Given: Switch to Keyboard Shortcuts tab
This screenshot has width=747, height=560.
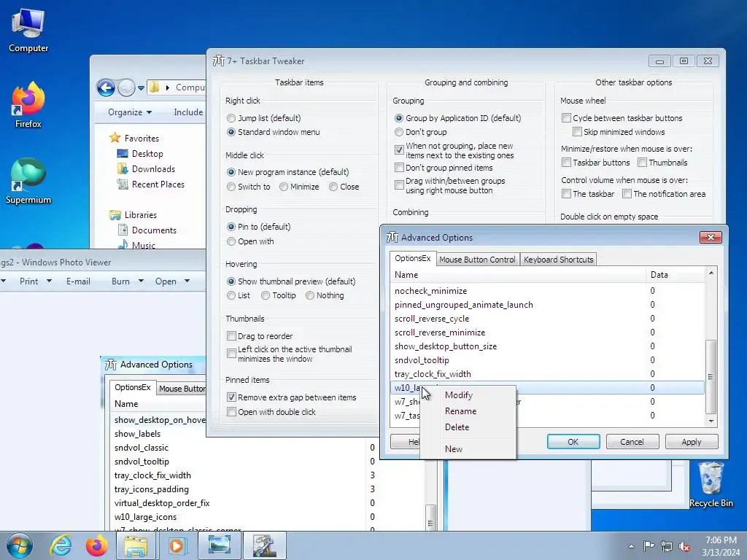Looking at the screenshot, I should [558, 260].
